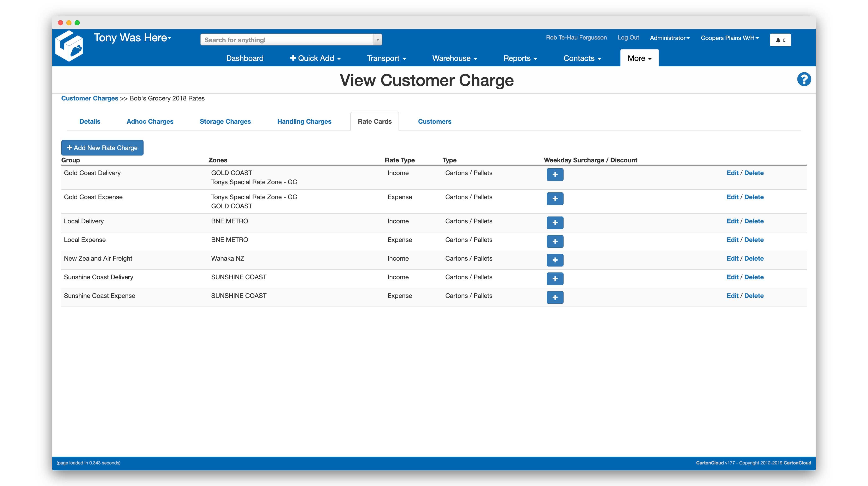Click Customer Charges breadcrumb link
The width and height of the screenshot is (868, 486).
click(90, 98)
